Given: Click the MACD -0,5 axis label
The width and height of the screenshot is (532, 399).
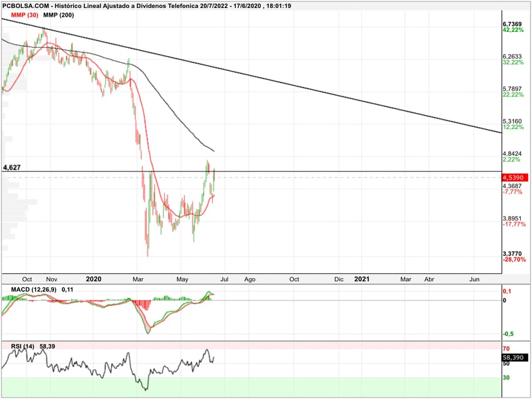Looking at the screenshot, I should [x=508, y=334].
